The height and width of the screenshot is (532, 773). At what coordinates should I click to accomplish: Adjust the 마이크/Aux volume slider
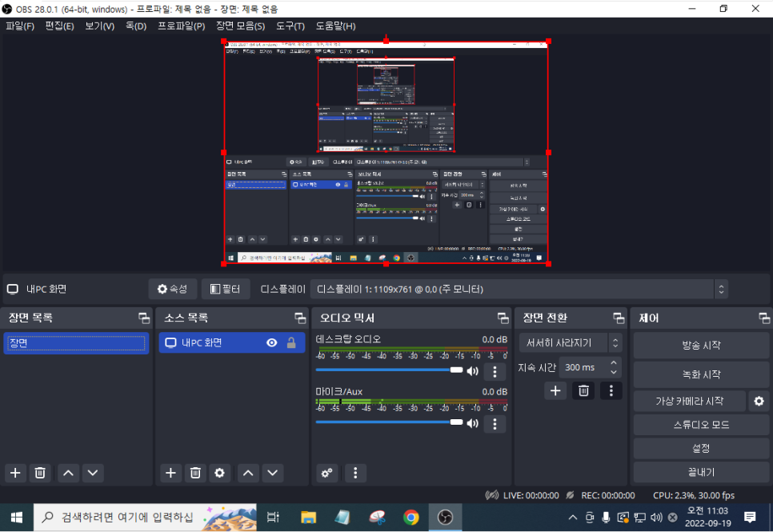(x=389, y=422)
